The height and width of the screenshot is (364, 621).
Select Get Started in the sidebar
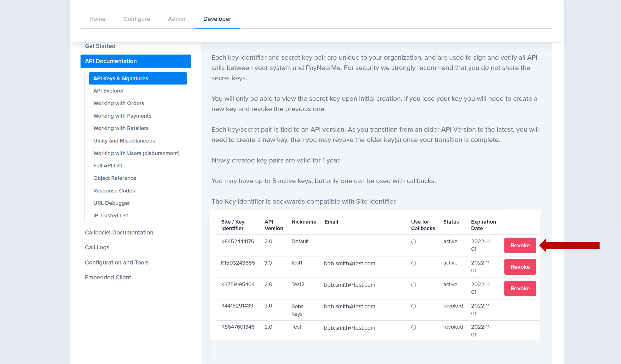coord(100,46)
